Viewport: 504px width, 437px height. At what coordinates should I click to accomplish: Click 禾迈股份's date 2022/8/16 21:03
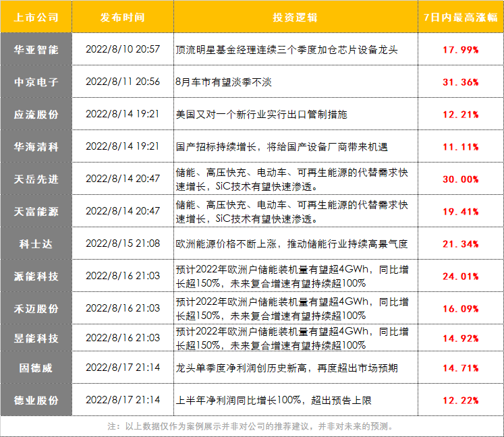(123, 308)
